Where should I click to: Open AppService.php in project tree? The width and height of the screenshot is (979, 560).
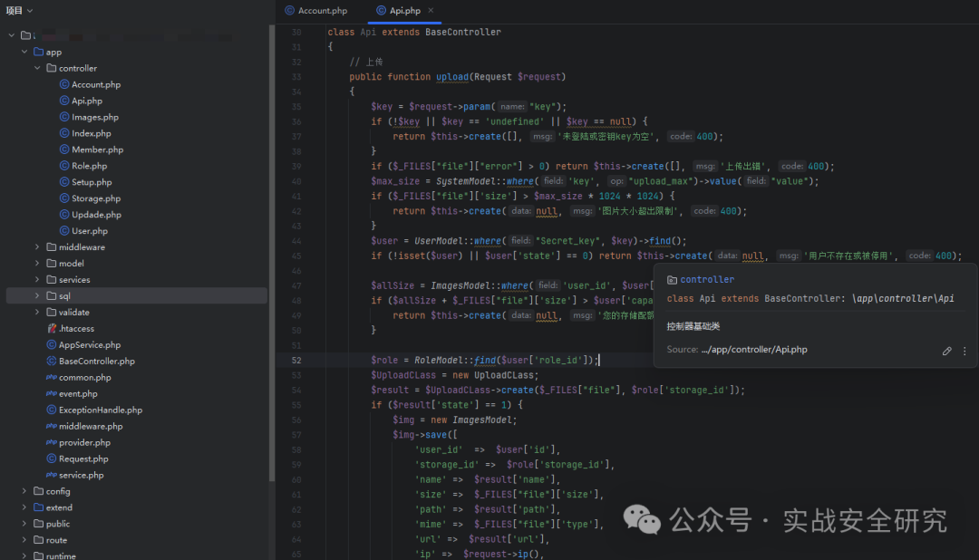coord(90,344)
